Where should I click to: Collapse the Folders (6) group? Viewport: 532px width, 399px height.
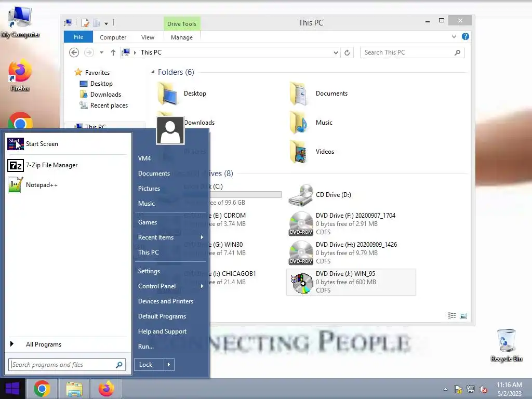(x=153, y=72)
